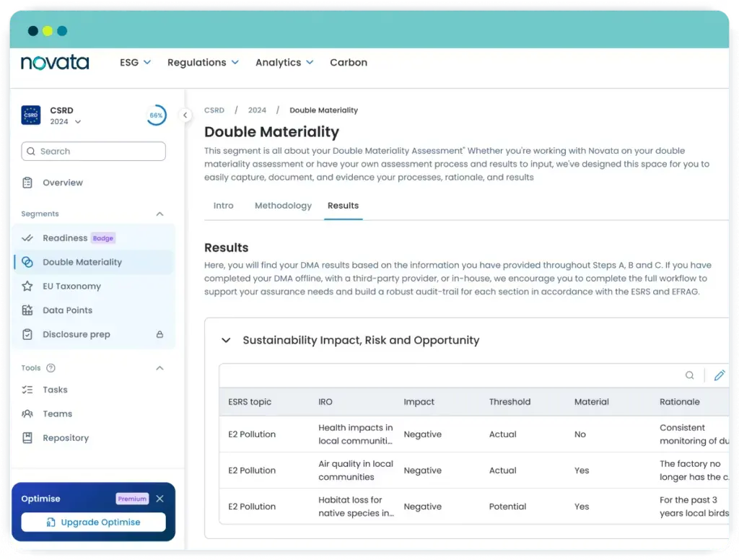Click inside the sidebar Search field

point(93,152)
